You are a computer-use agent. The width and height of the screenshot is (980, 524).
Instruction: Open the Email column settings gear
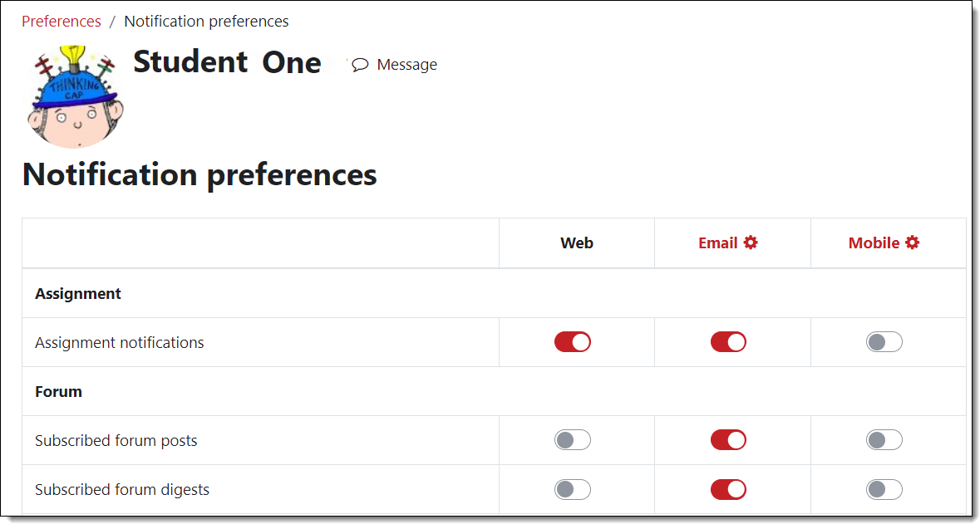(753, 242)
